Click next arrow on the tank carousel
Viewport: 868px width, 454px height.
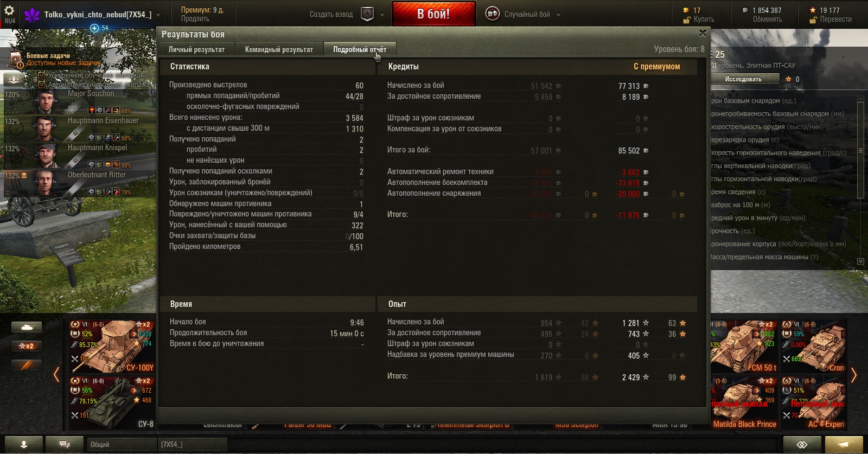853,375
